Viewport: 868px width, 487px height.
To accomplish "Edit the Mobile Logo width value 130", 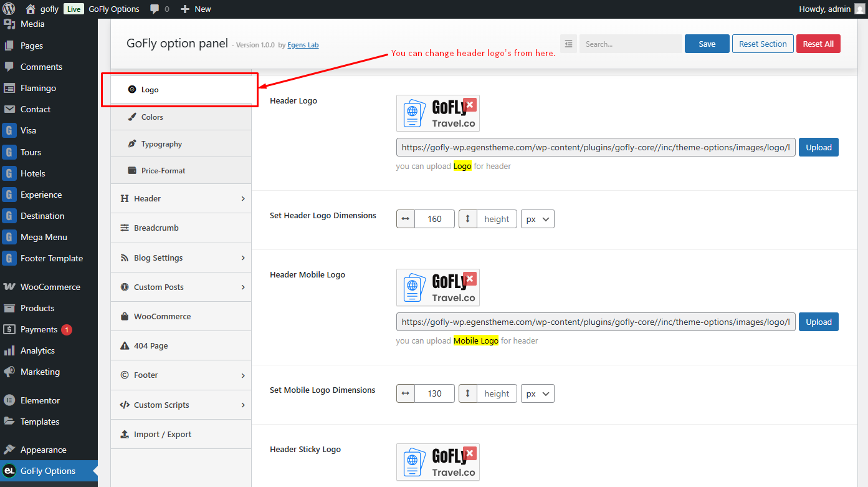I will coord(435,393).
